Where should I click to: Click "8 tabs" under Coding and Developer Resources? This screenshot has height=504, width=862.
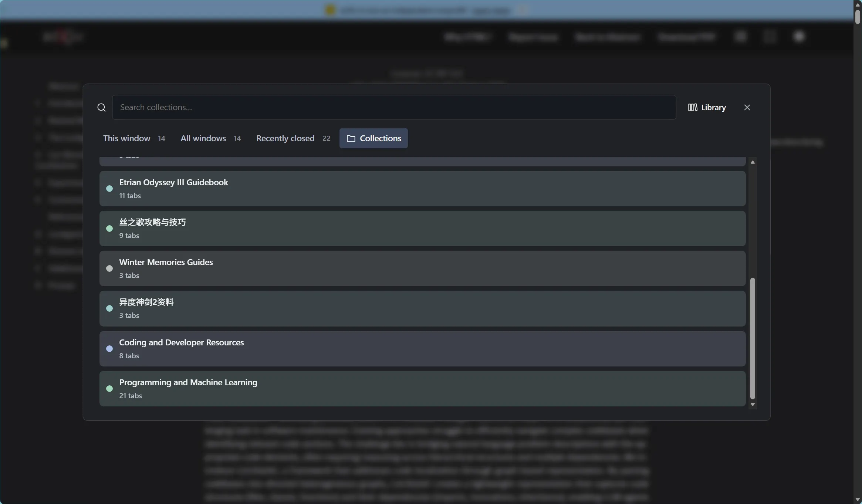(x=129, y=356)
